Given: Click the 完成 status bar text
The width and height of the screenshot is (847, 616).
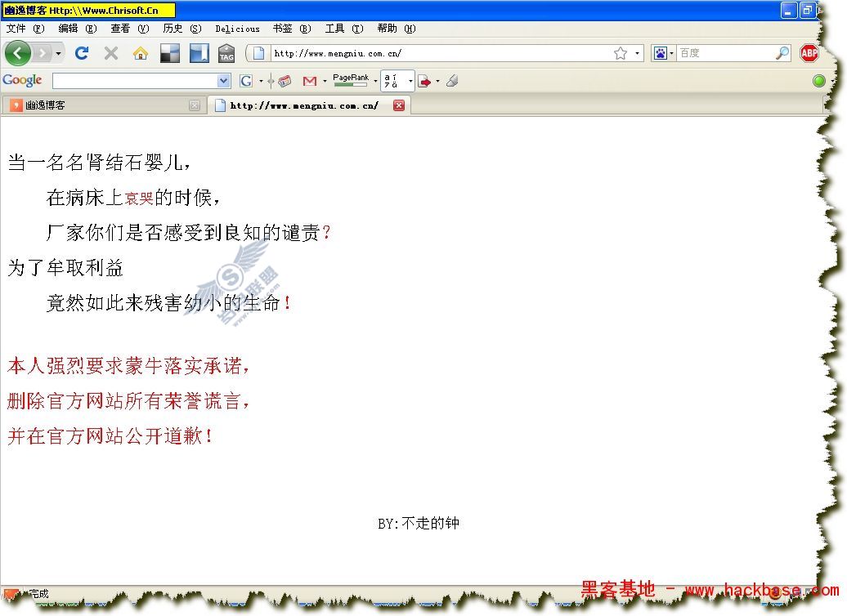Looking at the screenshot, I should pyautogui.click(x=38, y=594).
